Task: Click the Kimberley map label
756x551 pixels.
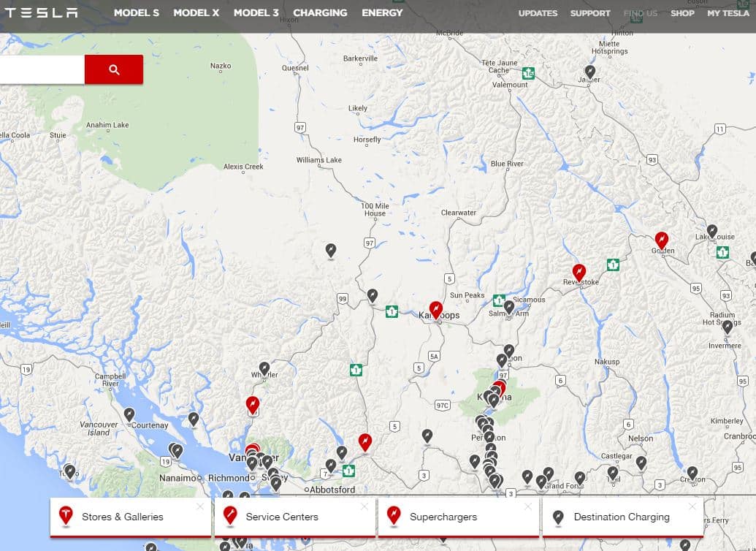Action: [x=727, y=421]
